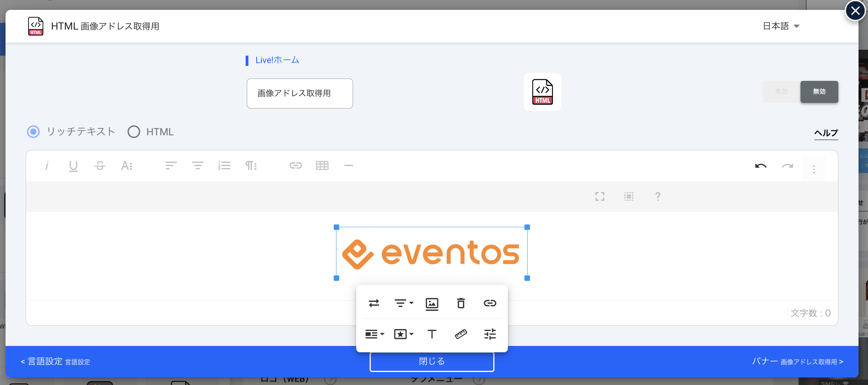This screenshot has width=868, height=385.
Task: Open paragraph format options
Action: point(251,166)
